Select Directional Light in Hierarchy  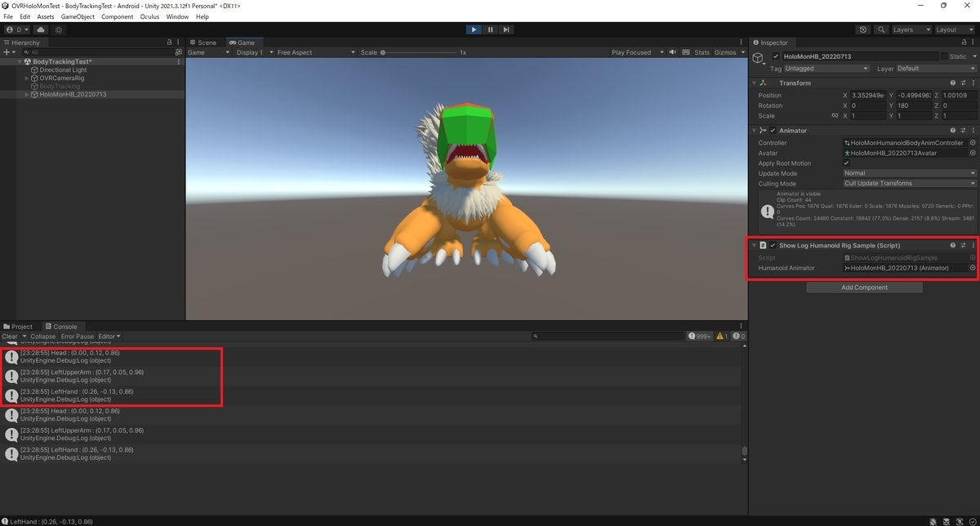(x=63, y=70)
